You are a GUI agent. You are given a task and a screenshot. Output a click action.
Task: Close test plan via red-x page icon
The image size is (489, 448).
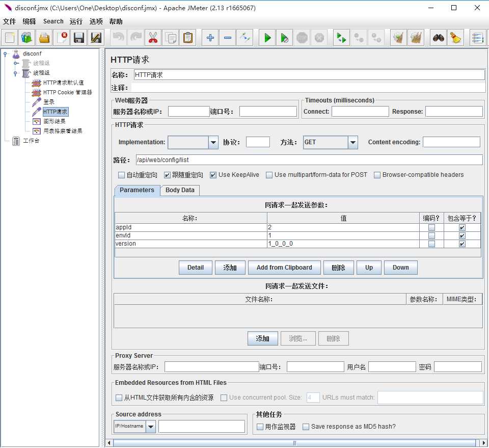pyautogui.click(x=62, y=38)
